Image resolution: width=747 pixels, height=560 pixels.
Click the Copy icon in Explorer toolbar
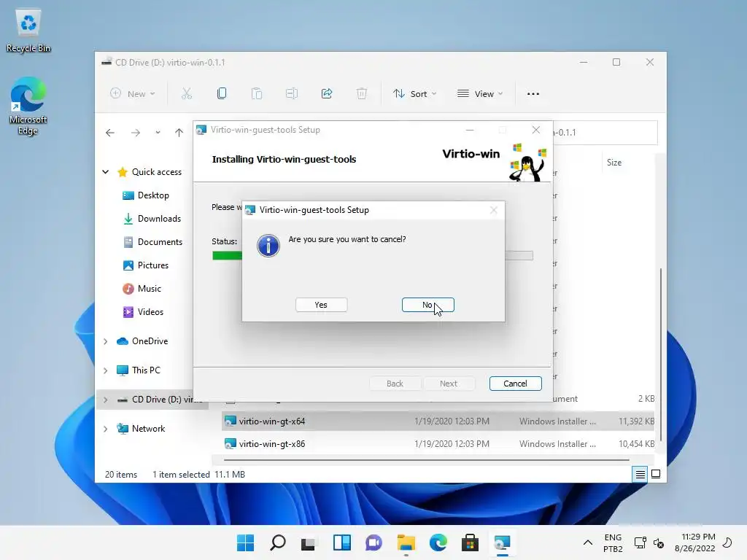(x=222, y=94)
